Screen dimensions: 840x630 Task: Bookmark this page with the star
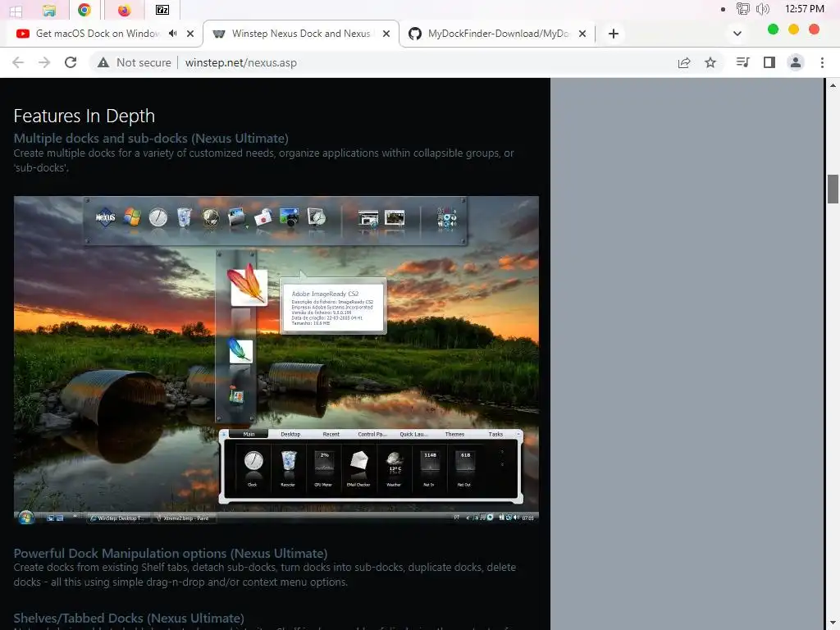coord(710,62)
